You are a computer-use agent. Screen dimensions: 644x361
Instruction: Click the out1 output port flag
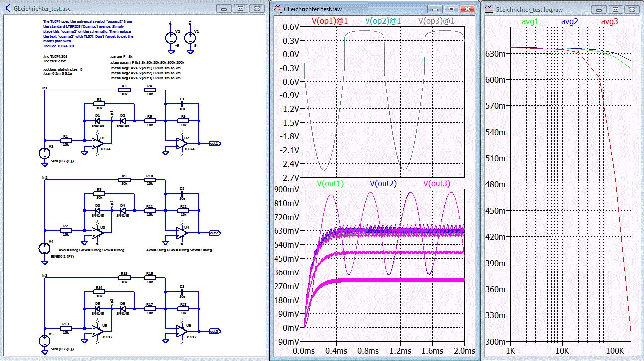click(x=215, y=143)
